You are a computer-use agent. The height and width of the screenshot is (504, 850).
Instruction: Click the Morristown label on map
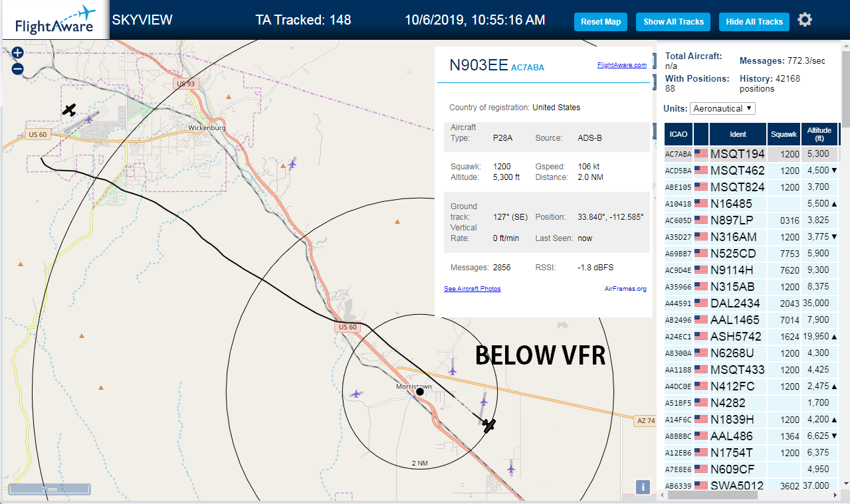413,386
